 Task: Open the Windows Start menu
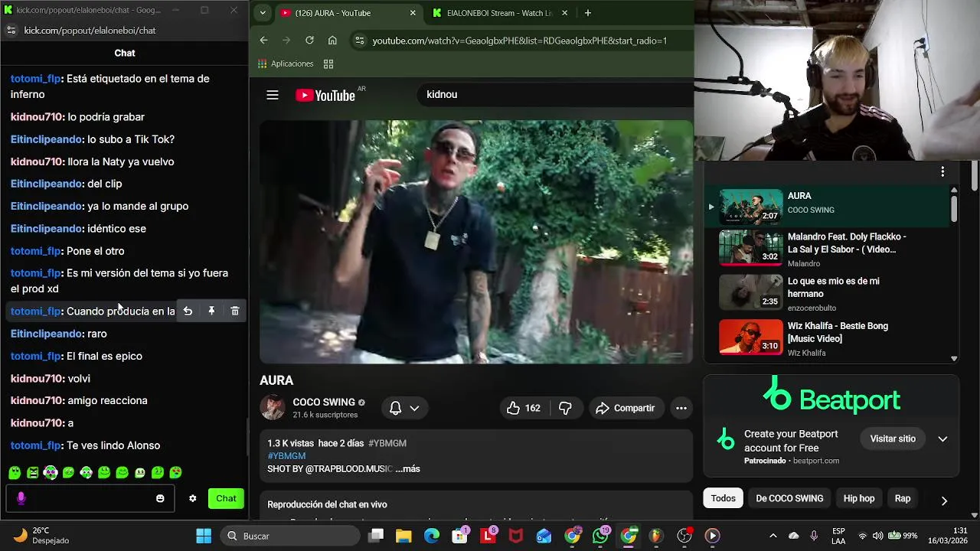point(204,536)
